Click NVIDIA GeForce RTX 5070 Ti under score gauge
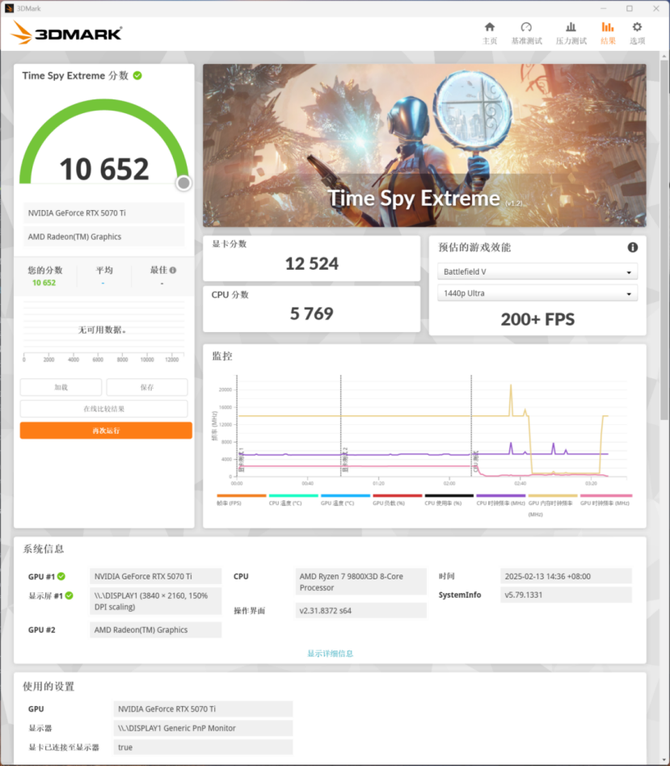The height and width of the screenshot is (766, 670). 104,213
